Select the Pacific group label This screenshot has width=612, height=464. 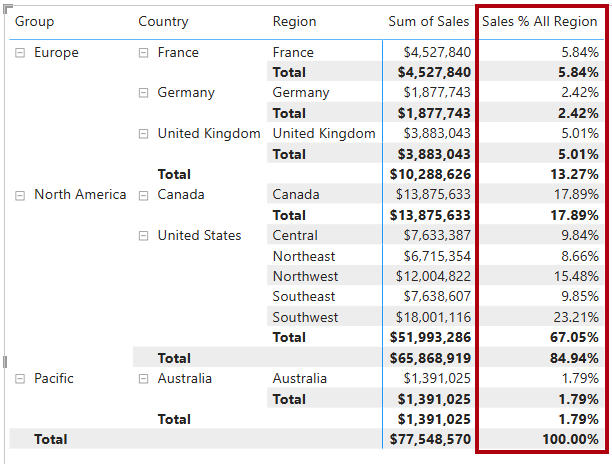(x=53, y=378)
